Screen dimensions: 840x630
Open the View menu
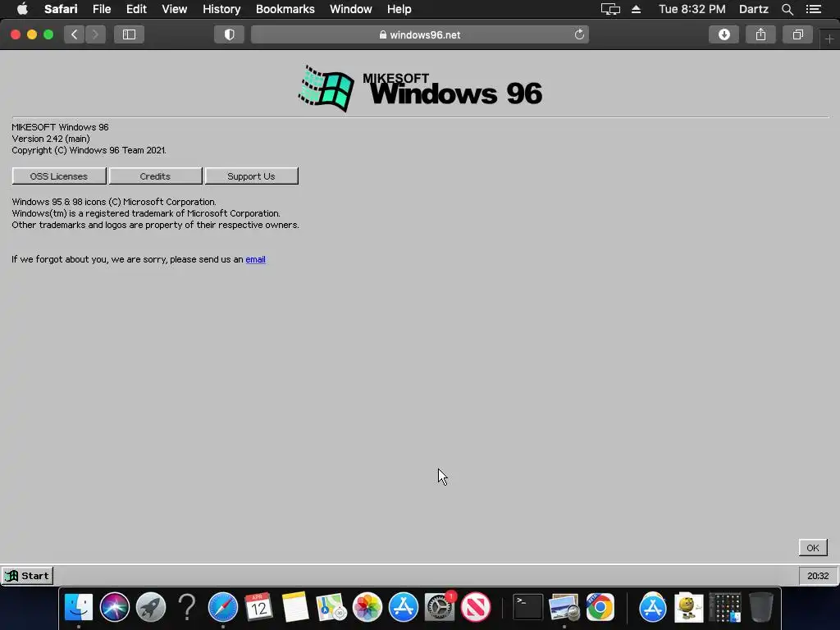pos(175,9)
